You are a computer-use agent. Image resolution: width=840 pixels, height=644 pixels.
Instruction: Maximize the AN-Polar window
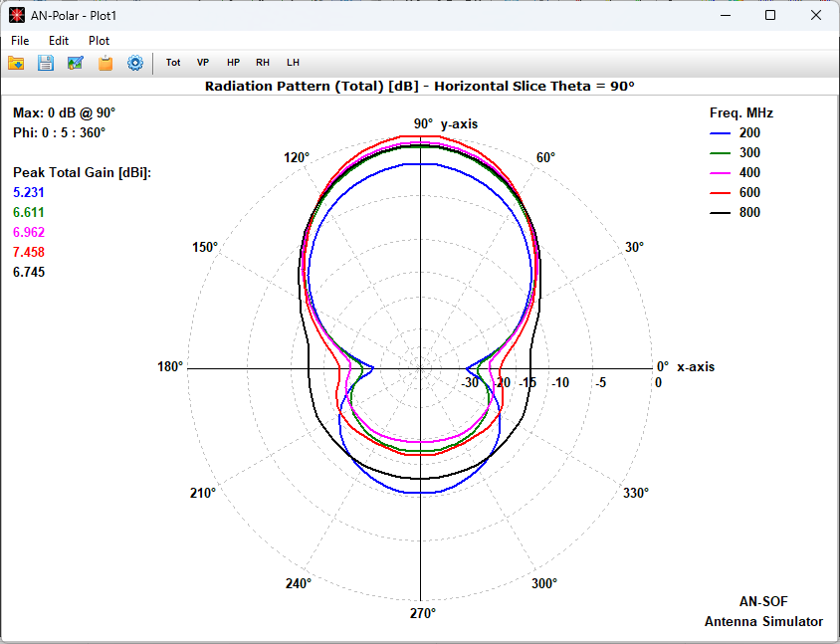pyautogui.click(x=770, y=16)
